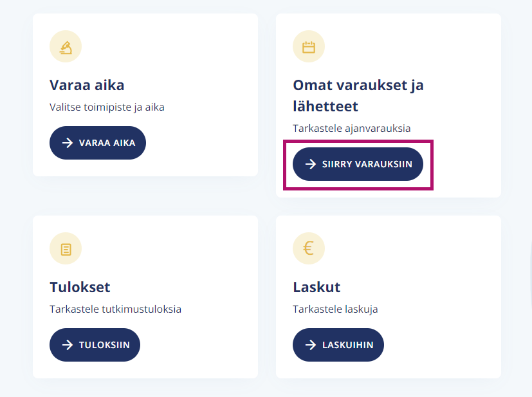Click the arrow icon inside LASKUIHIN button
This screenshot has height=397, width=532.
311,345
